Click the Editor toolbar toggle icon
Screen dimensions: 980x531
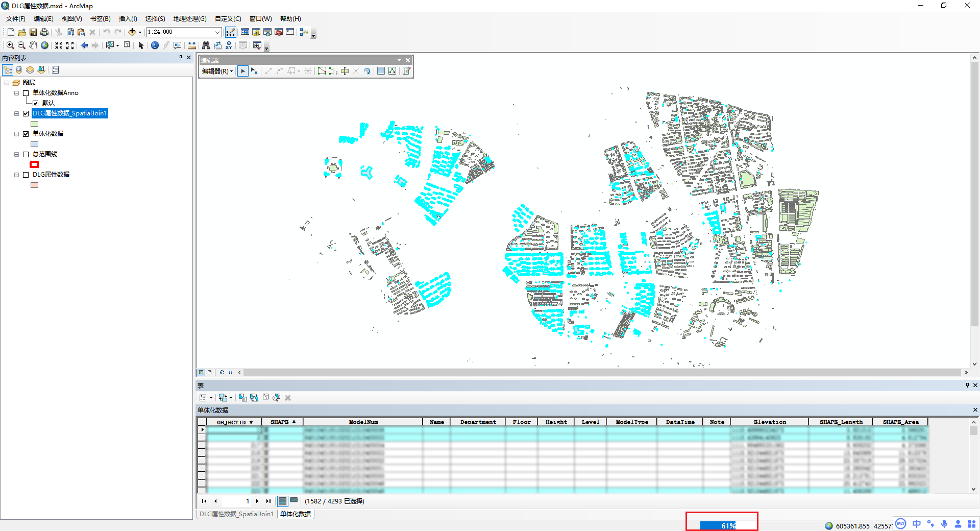[x=231, y=32]
